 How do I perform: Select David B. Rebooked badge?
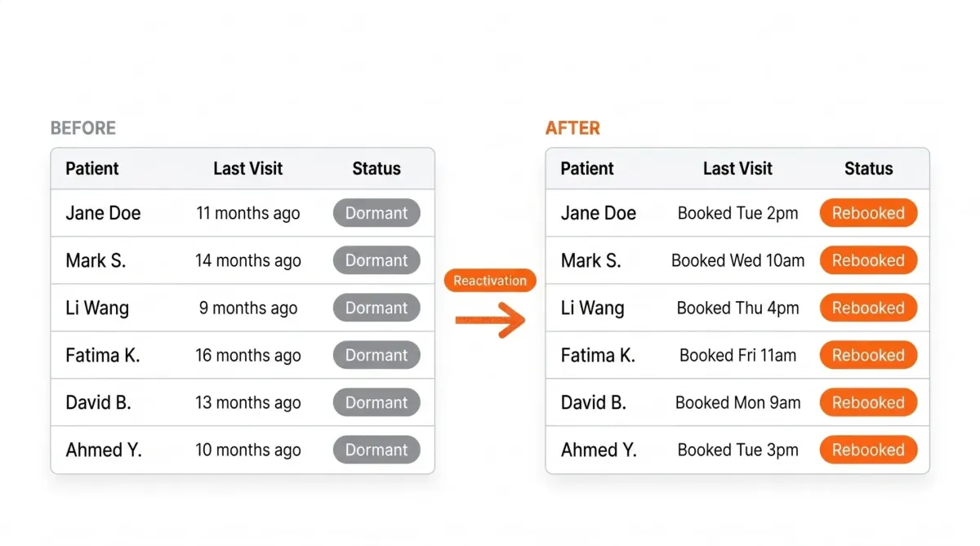(868, 402)
